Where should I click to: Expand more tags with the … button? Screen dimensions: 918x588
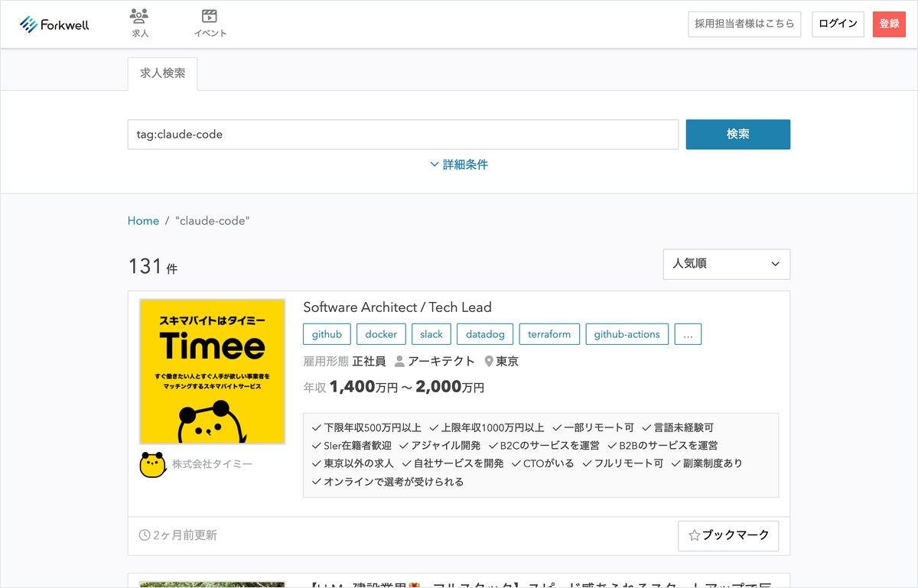688,334
